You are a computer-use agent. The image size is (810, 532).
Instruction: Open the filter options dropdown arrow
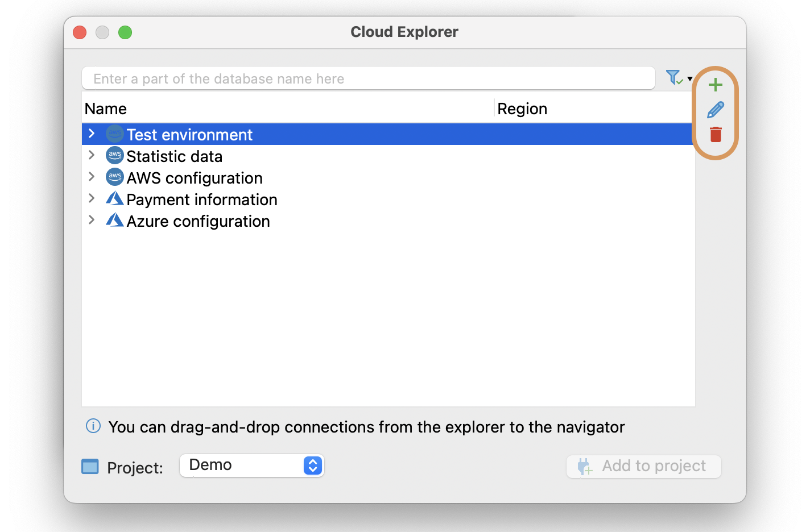(689, 78)
